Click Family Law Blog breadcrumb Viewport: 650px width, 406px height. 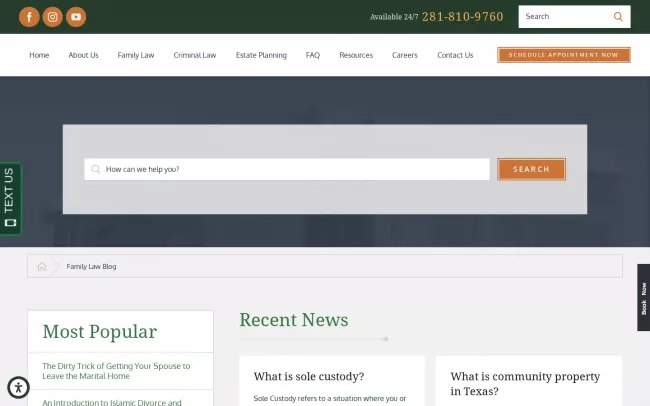(x=91, y=266)
